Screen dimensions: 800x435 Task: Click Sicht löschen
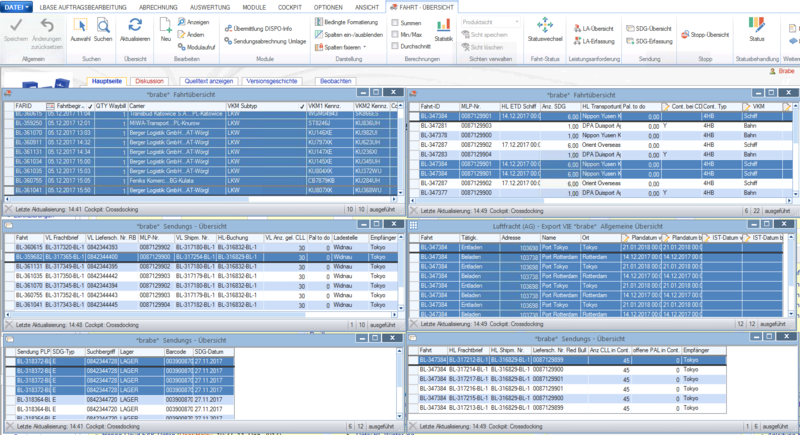coord(483,47)
